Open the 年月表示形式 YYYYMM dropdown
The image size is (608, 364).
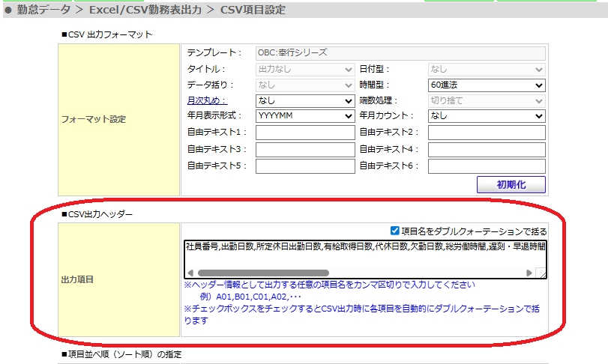[304, 116]
